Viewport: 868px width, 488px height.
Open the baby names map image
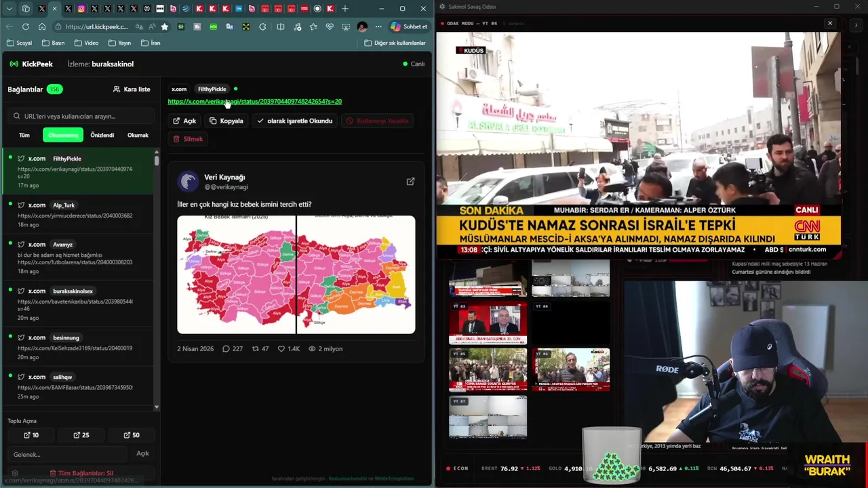[296, 274]
